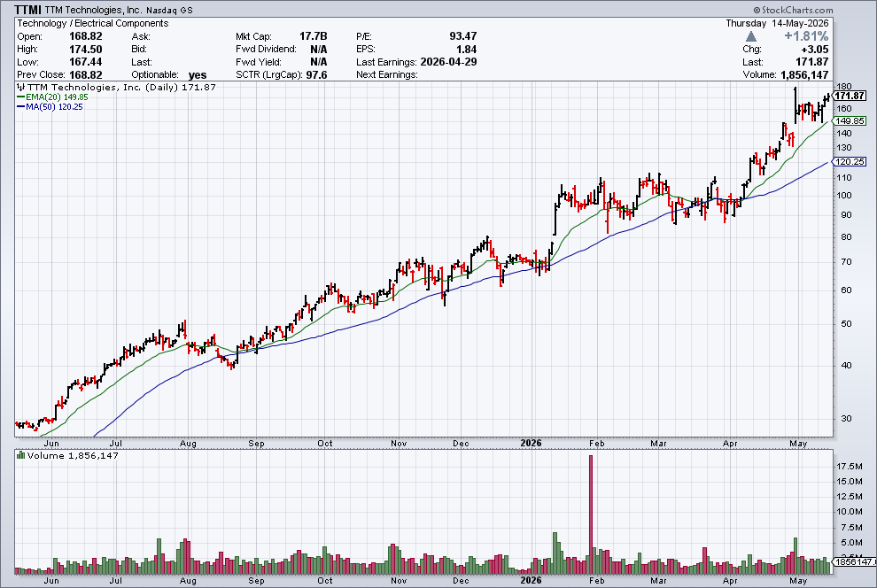Click the green EMA(20) legend line
Image resolution: width=877 pixels, height=588 pixels.
[x=20, y=97]
